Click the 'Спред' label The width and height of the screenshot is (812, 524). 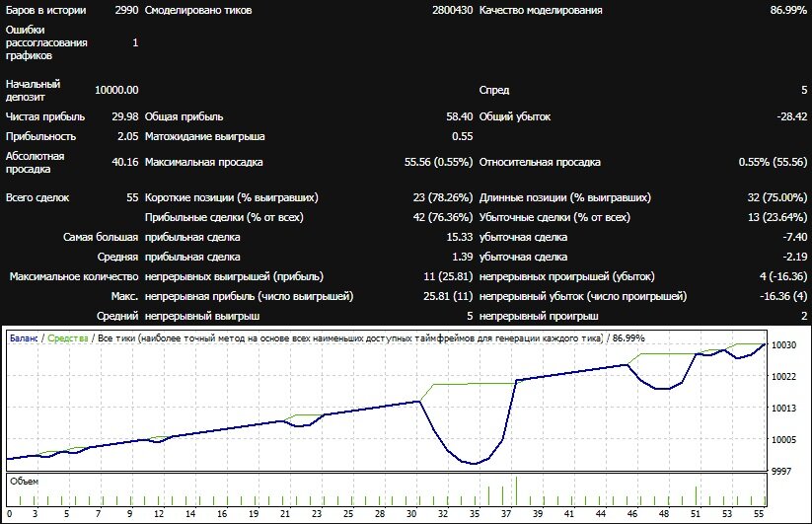tap(494, 90)
